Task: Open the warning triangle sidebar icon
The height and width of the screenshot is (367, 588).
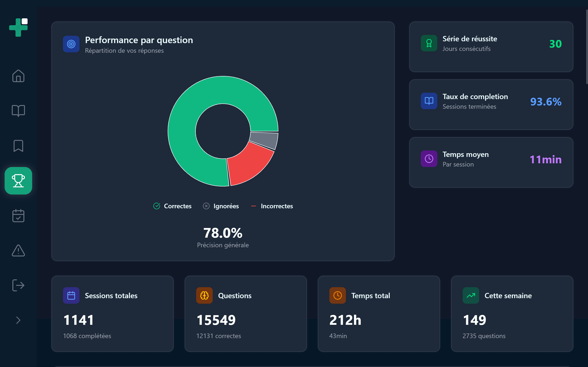Action: point(18,250)
